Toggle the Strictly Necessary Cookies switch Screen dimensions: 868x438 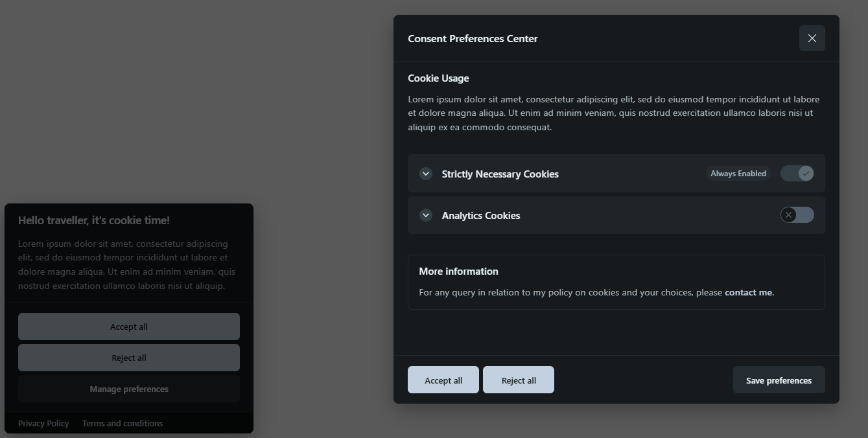(797, 174)
